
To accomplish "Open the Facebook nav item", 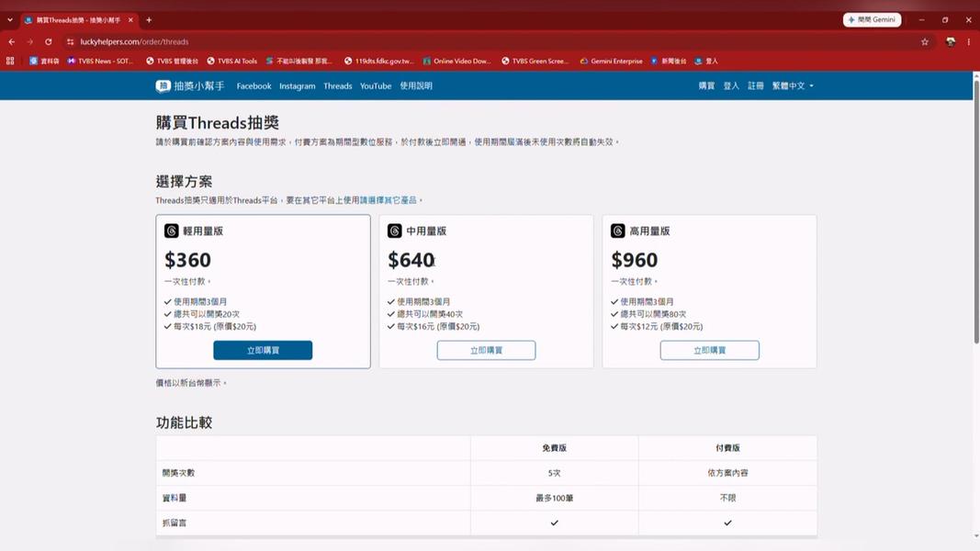I will click(253, 85).
